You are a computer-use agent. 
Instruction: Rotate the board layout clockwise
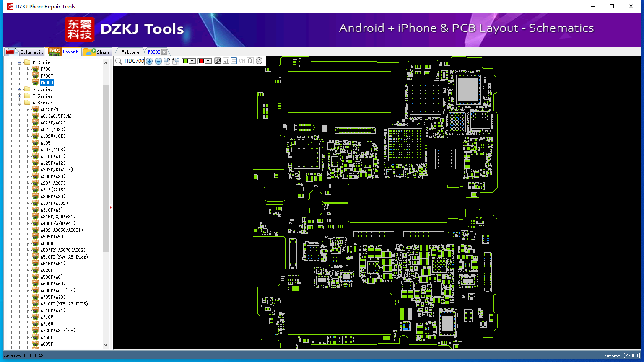point(167,61)
